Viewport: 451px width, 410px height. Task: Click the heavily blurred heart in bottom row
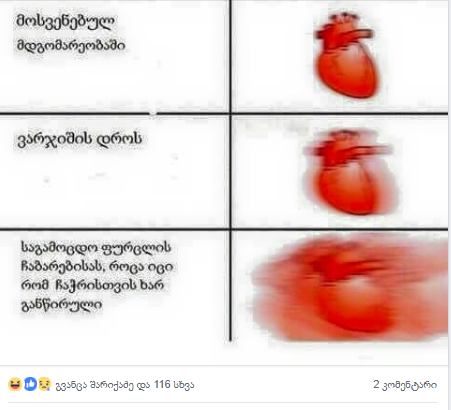tap(350, 288)
